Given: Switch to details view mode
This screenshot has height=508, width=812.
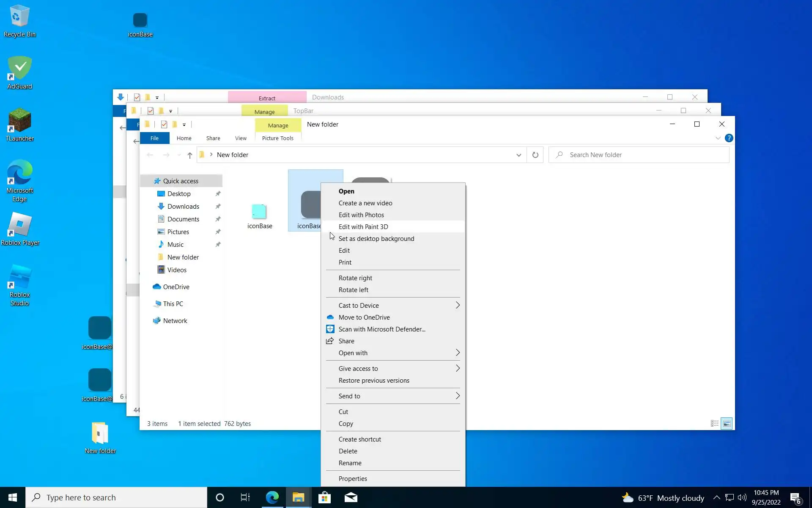Looking at the screenshot, I should pos(714,423).
